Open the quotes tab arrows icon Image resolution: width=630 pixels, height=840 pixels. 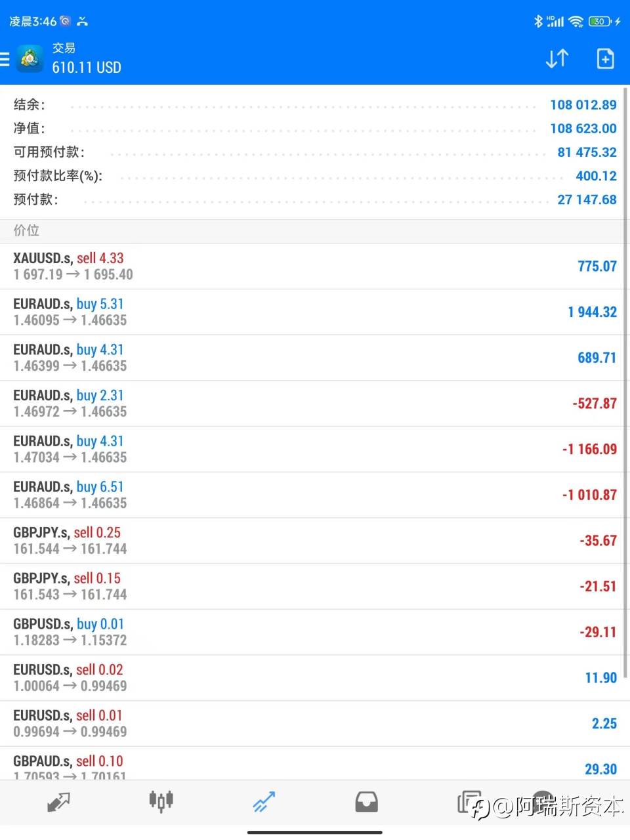point(58,802)
